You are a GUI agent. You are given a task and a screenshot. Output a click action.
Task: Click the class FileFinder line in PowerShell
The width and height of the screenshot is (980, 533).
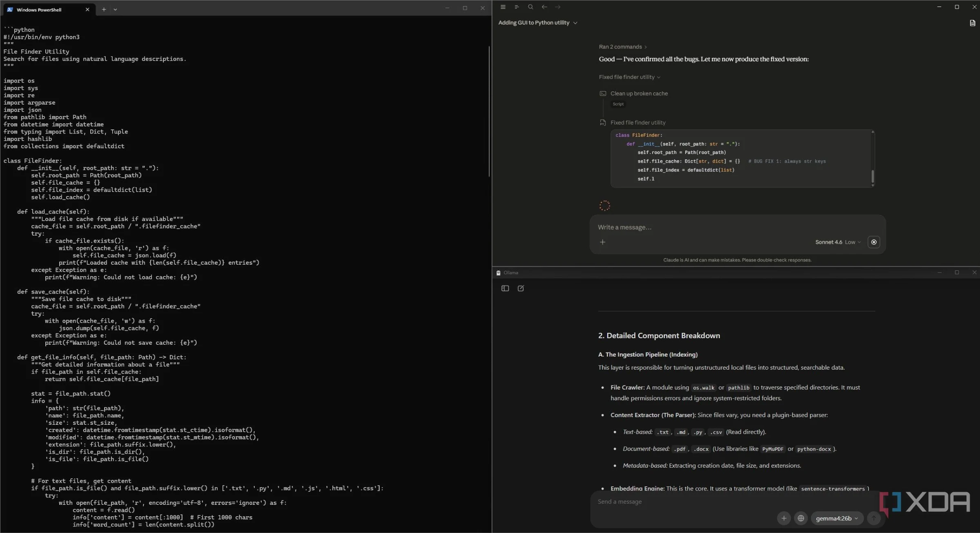(33, 161)
